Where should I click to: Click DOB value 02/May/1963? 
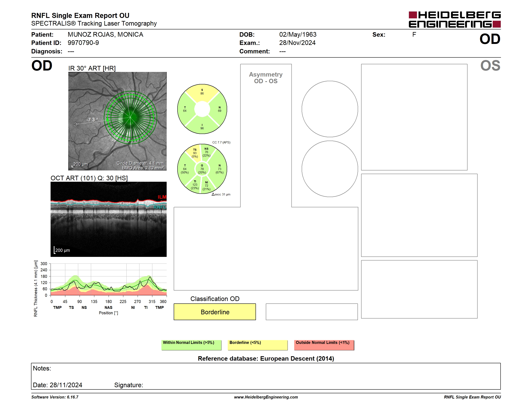coord(298,34)
